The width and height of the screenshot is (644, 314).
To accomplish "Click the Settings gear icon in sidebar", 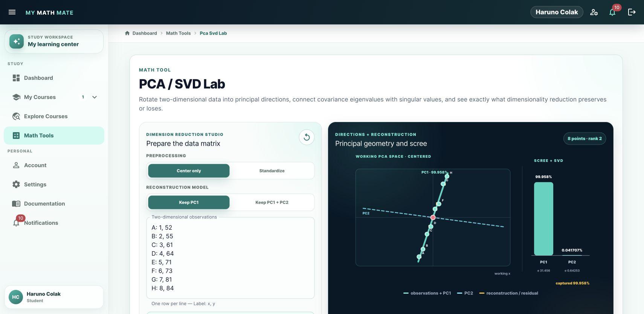I will click(16, 184).
